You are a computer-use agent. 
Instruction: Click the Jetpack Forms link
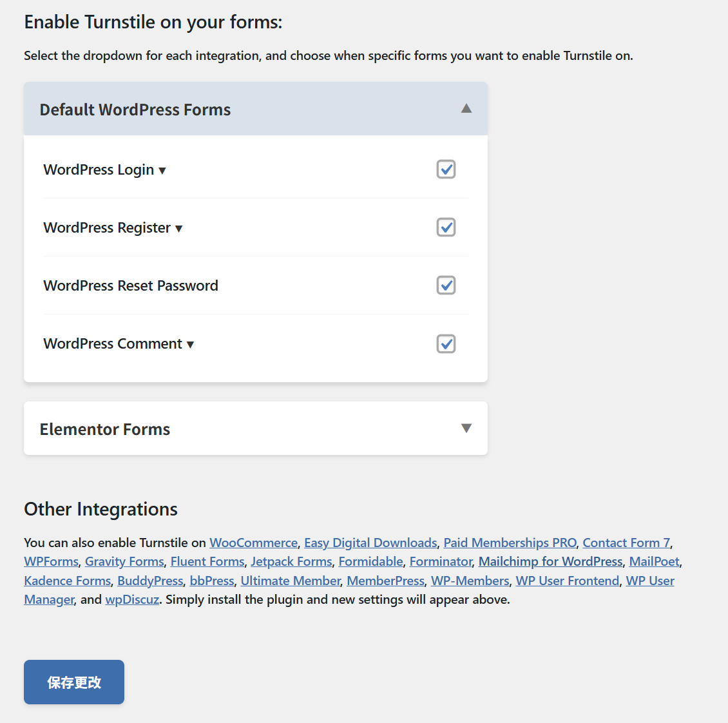tap(291, 561)
